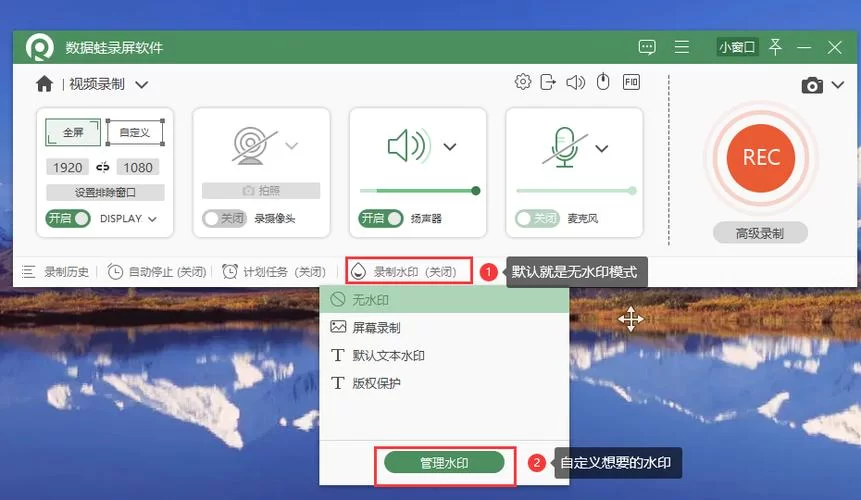Select 无水印 menu option
The width and height of the screenshot is (861, 500).
point(444,300)
